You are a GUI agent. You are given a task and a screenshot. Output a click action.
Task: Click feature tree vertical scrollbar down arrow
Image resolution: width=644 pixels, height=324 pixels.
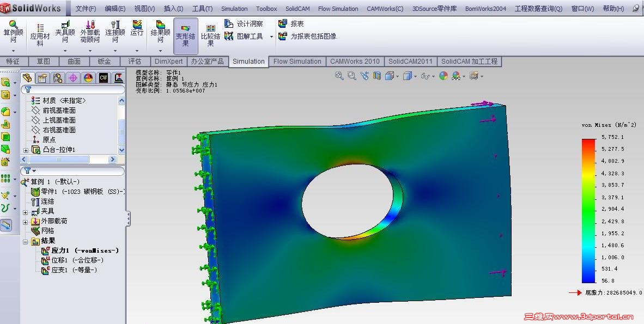click(x=121, y=150)
